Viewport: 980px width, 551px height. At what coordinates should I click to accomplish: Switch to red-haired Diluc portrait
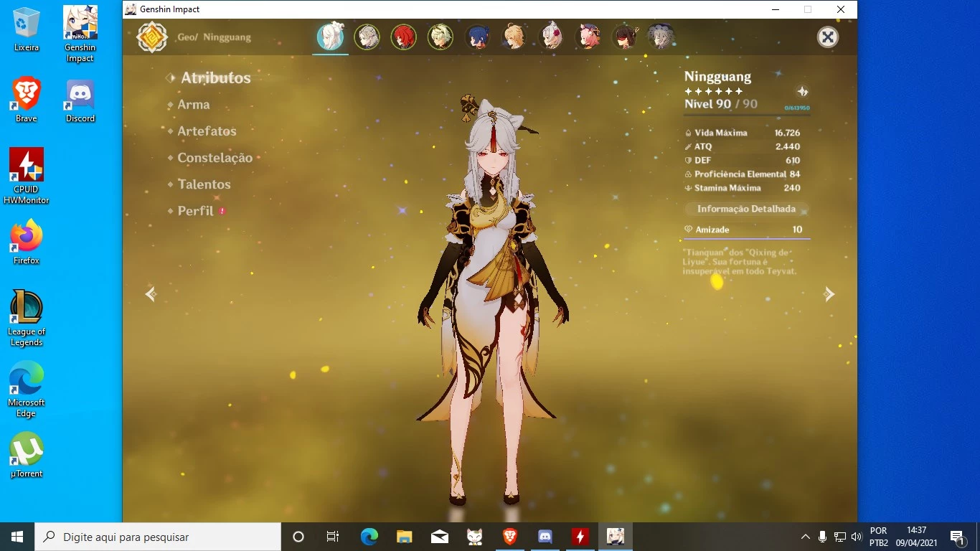pyautogui.click(x=404, y=37)
